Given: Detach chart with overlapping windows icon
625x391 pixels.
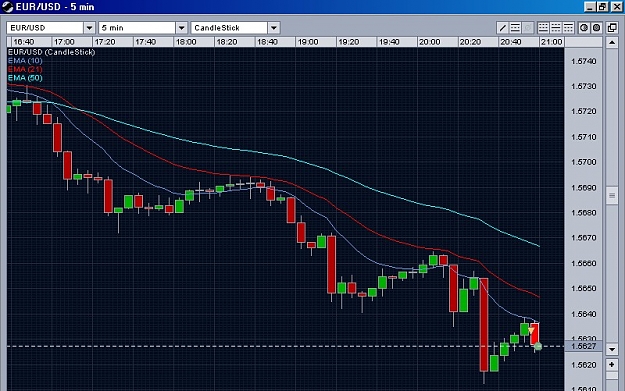Looking at the screenshot, I should tap(612, 28).
